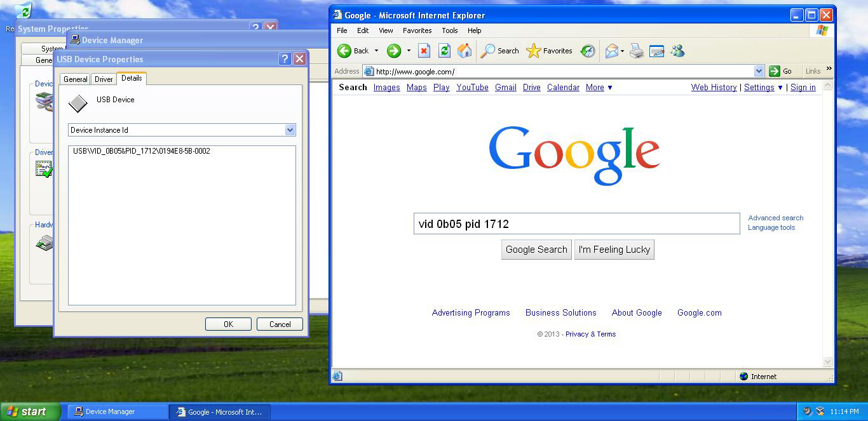Click the USB Device diamond icon
868x421 pixels.
tap(78, 104)
